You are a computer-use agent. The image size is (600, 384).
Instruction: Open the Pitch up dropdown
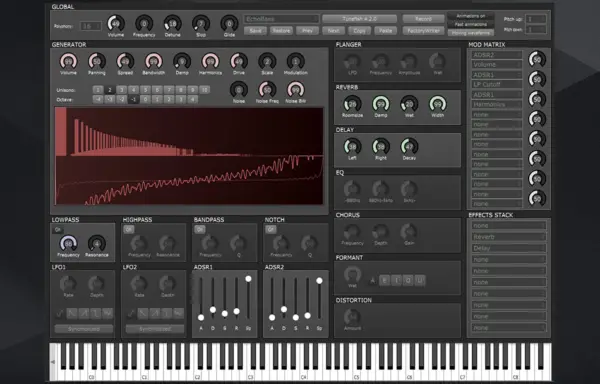pos(536,19)
